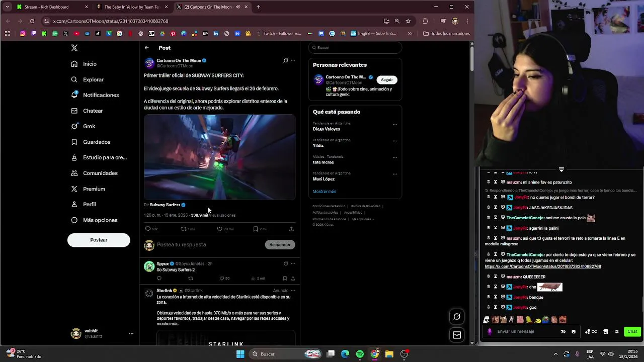This screenshot has width=644, height=362.
Task: Click the X logo in the sidebar
Action: click(74, 48)
